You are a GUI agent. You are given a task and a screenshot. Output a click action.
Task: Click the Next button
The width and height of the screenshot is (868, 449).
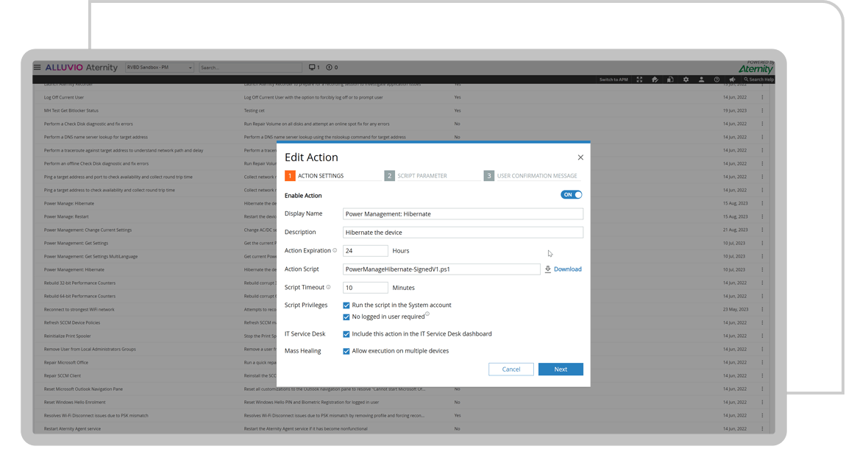point(561,370)
